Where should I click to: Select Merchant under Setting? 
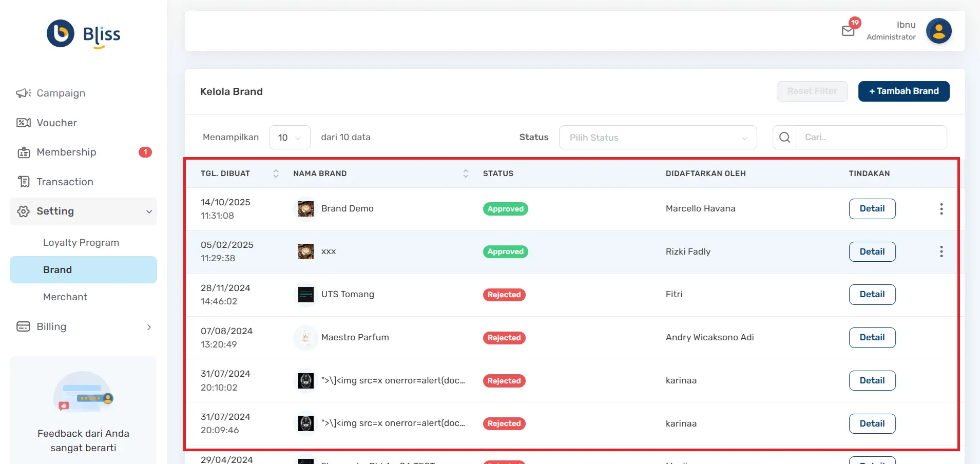click(65, 297)
